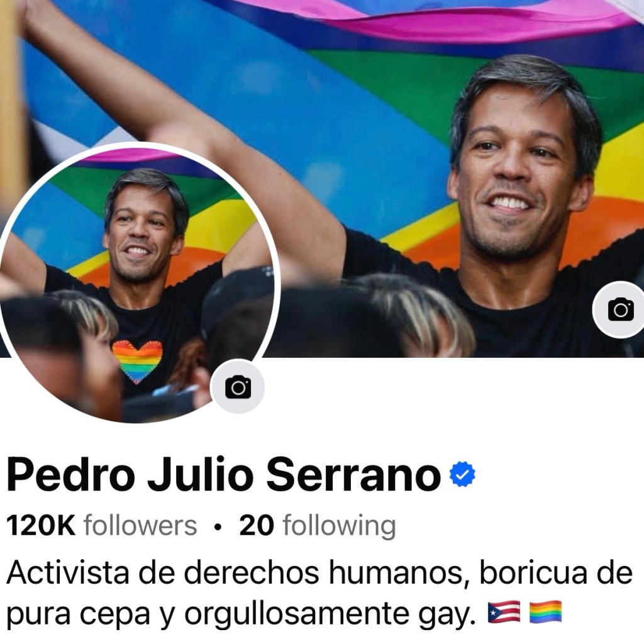Click the word "followers"
Screen dimensions: 644x644
coord(140,525)
